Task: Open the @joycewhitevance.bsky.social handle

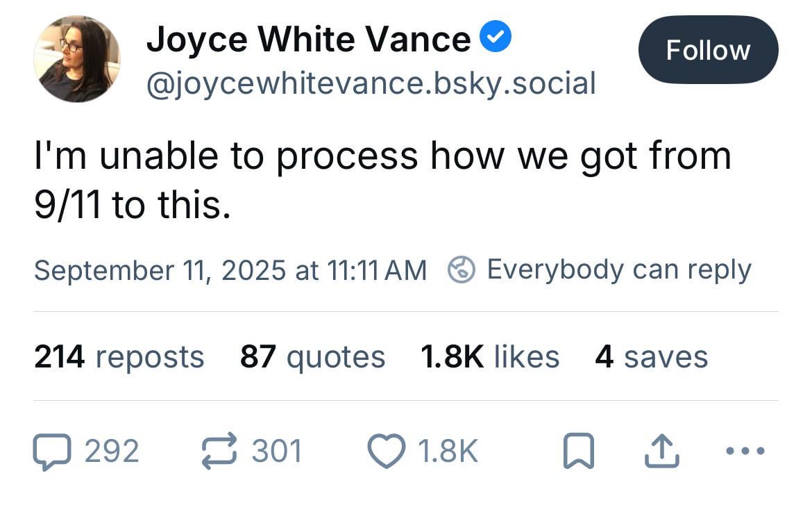Action: (371, 83)
